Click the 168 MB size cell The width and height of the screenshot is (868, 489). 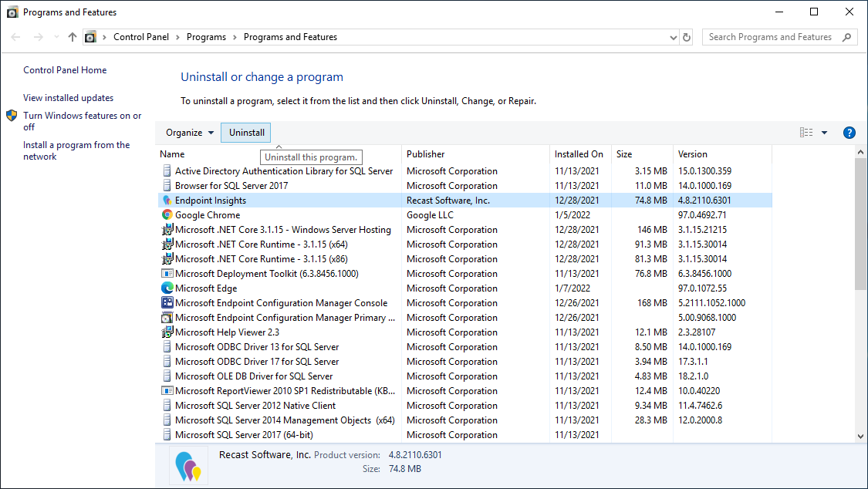(x=652, y=303)
